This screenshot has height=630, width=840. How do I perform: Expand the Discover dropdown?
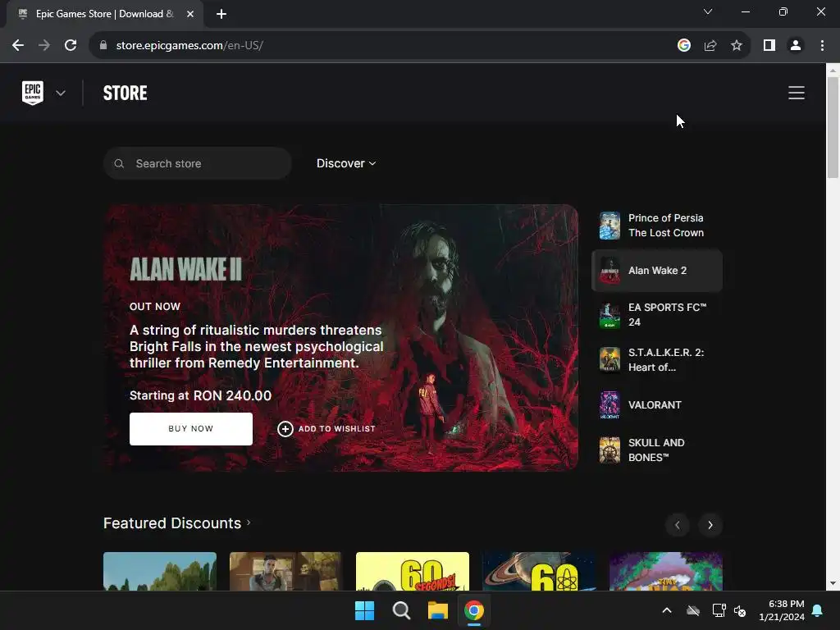tap(346, 163)
